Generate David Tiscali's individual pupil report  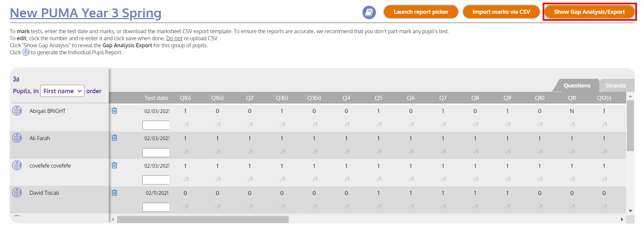(x=17, y=192)
